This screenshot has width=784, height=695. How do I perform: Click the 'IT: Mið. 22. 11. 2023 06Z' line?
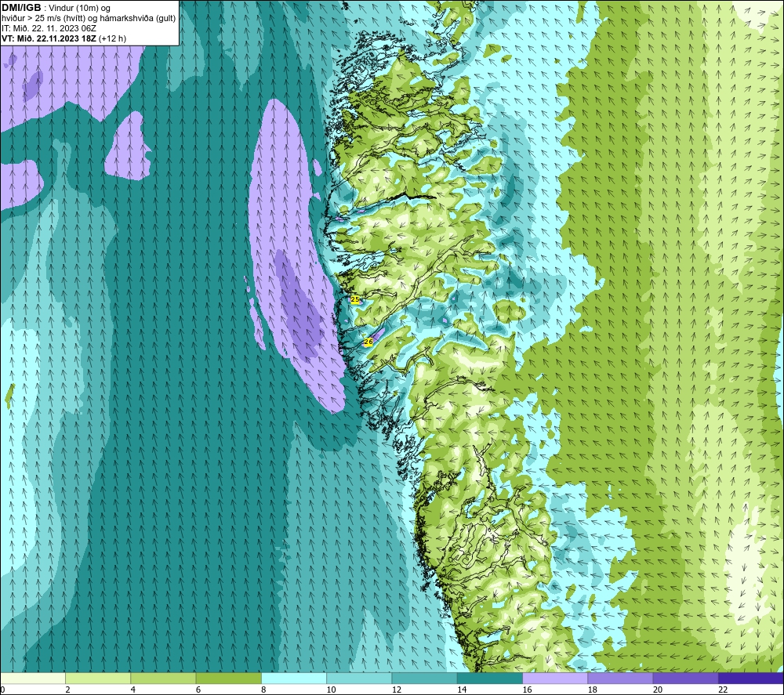tap(49, 28)
